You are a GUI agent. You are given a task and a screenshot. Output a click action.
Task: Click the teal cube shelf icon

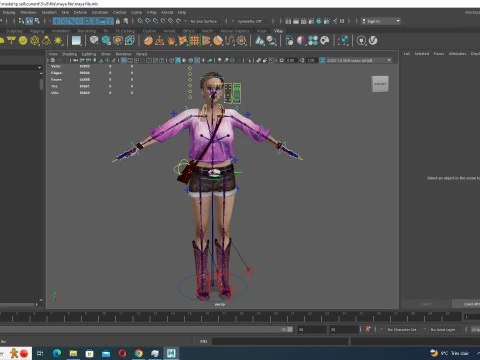[106, 41]
